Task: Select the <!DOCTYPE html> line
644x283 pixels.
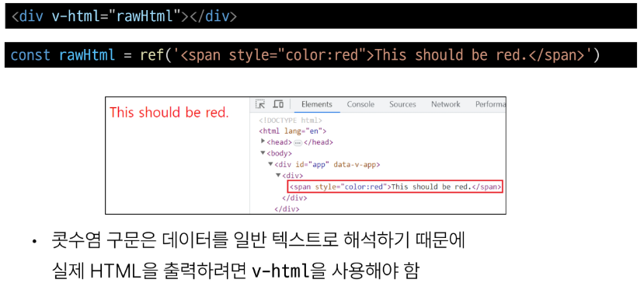Action: coord(291,120)
